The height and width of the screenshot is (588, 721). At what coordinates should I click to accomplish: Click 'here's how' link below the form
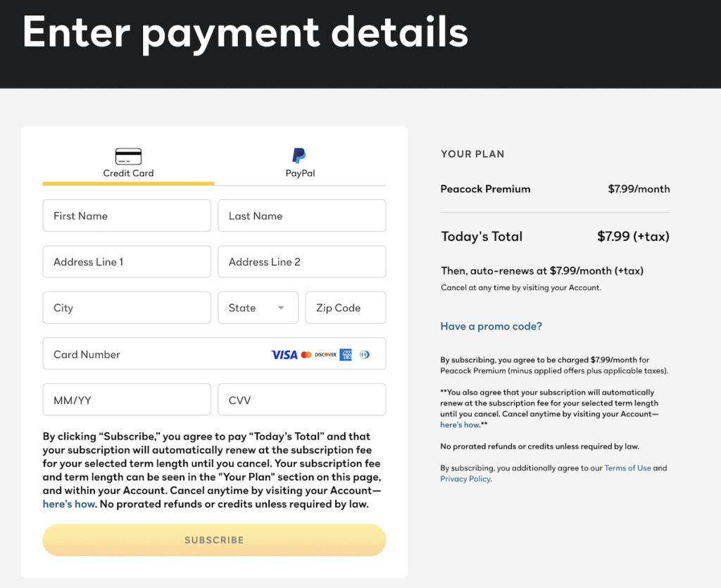69,504
